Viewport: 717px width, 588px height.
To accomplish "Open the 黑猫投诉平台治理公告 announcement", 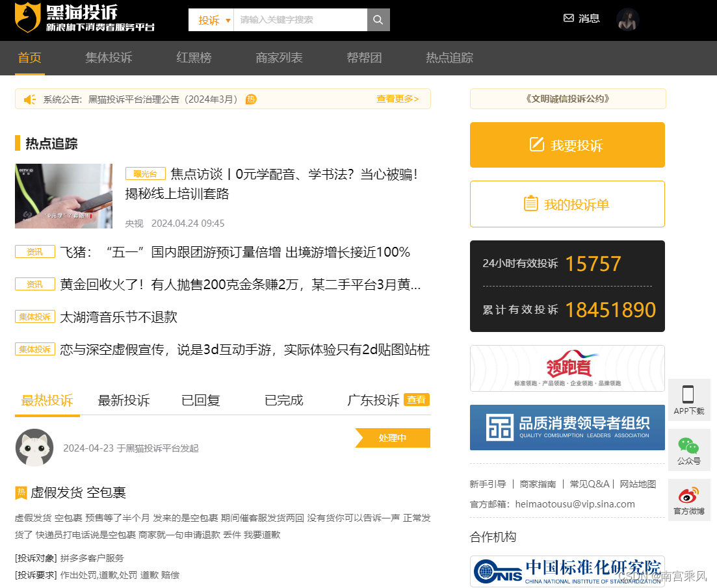I will (x=163, y=99).
